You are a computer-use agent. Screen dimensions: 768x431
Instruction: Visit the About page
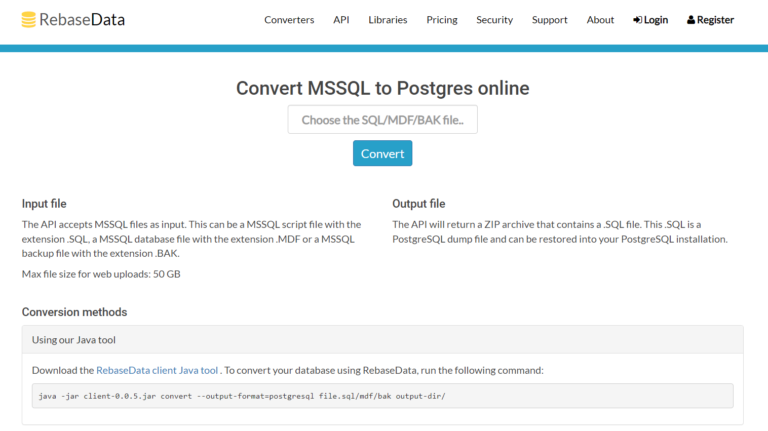pos(600,20)
